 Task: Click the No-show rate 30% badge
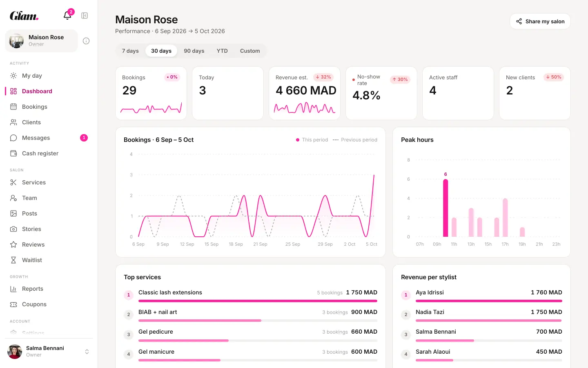click(400, 79)
